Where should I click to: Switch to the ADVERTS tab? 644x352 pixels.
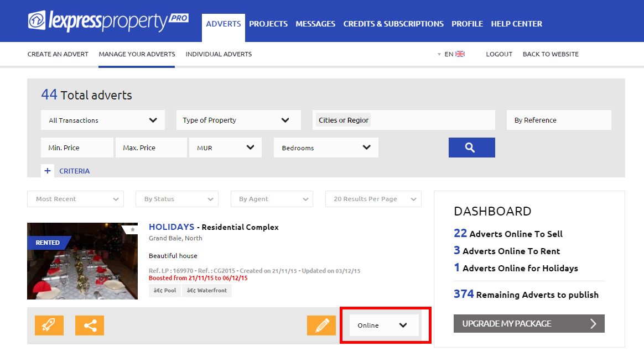point(224,24)
